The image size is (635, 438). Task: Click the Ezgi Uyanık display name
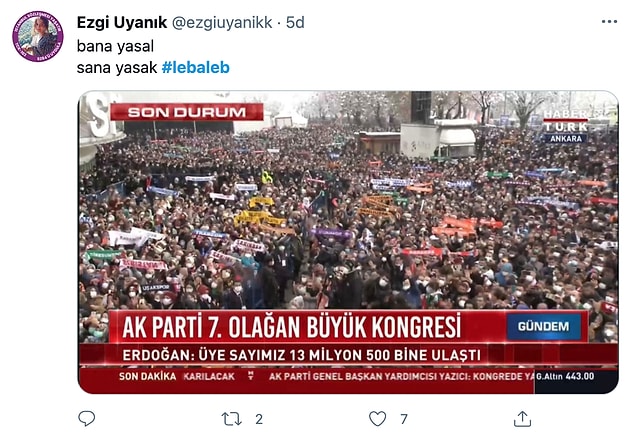122,22
